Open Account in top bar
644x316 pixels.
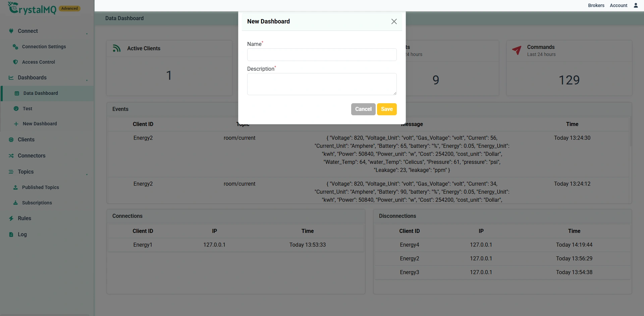[619, 5]
